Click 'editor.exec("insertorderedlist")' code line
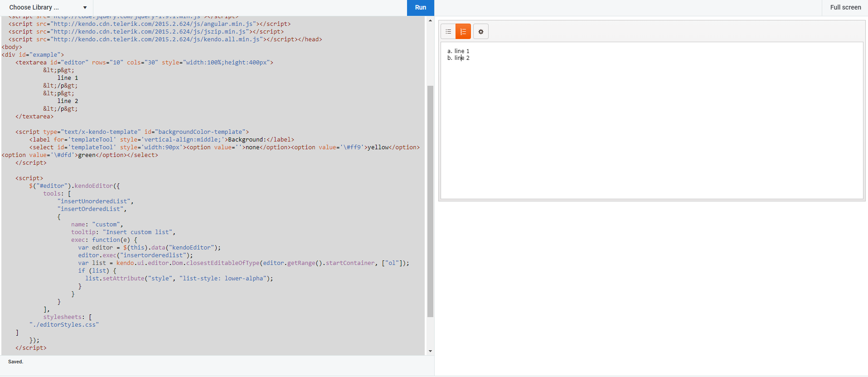Screen dimensions: 868x377 point(136,255)
